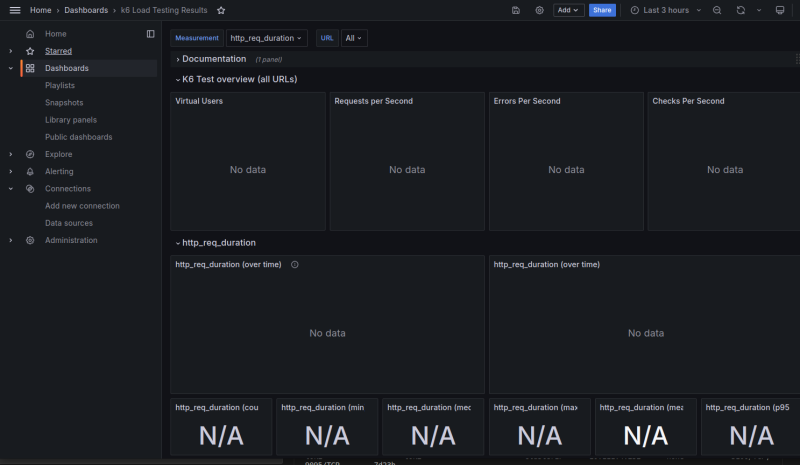
Task: Click the zoom out time range icon
Action: [x=717, y=10]
